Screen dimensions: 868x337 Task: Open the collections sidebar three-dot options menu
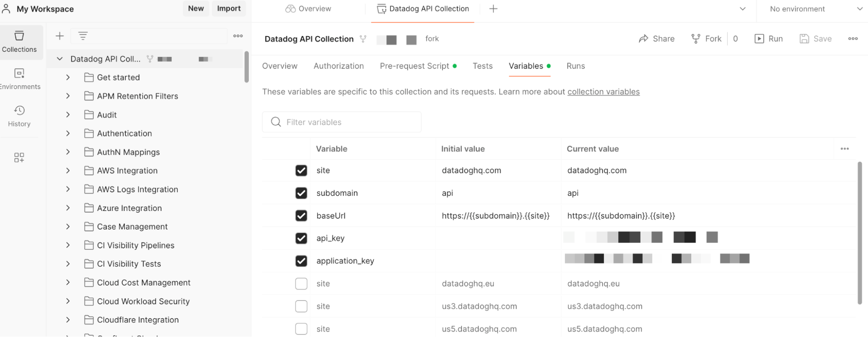point(238,36)
